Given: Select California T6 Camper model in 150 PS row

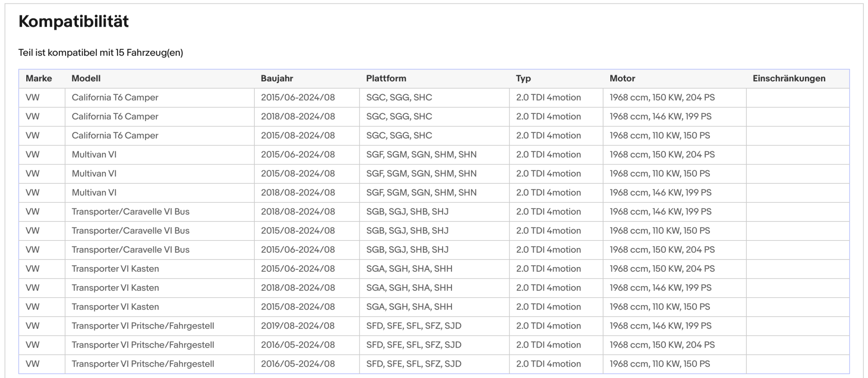Looking at the screenshot, I should (x=115, y=135).
